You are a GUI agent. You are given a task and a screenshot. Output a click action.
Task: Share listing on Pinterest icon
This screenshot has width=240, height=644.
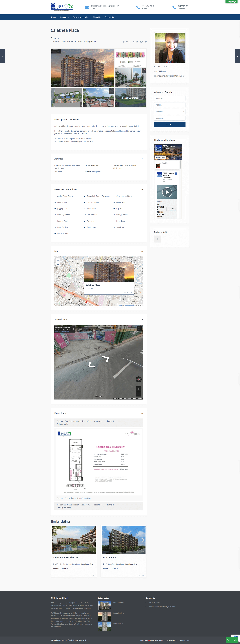pos(146,42)
